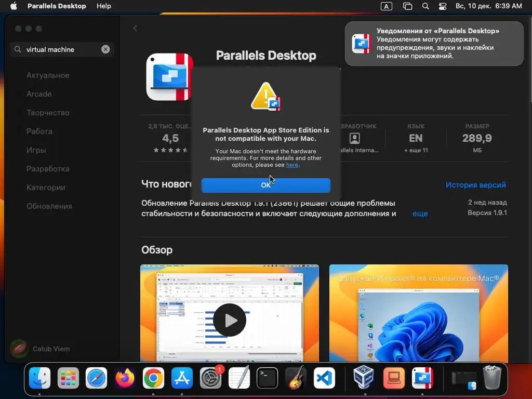The image size is (532, 399).
Task: Select Arcade in the sidebar
Action: click(x=39, y=94)
